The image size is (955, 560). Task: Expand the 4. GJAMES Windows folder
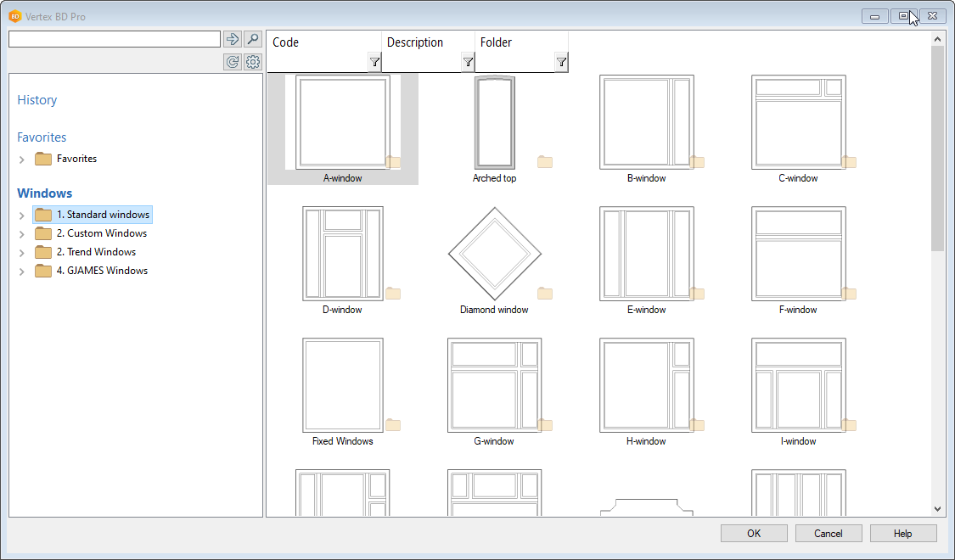point(22,272)
